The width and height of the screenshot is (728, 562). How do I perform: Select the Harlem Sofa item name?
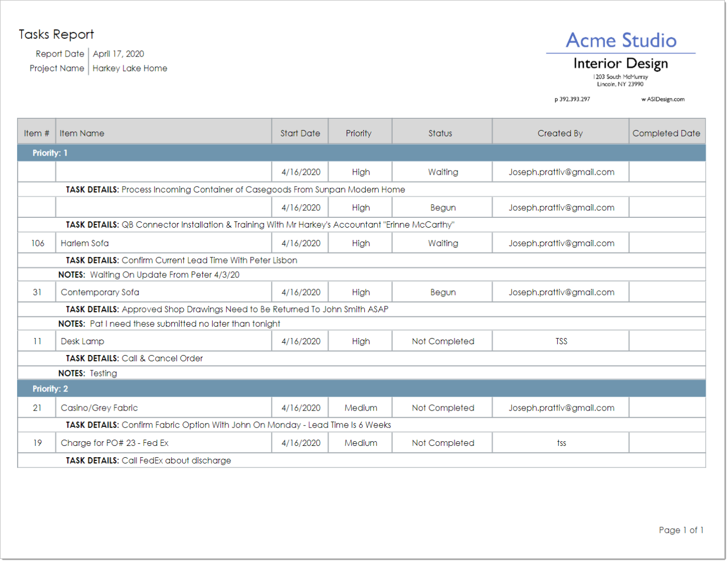tap(85, 243)
